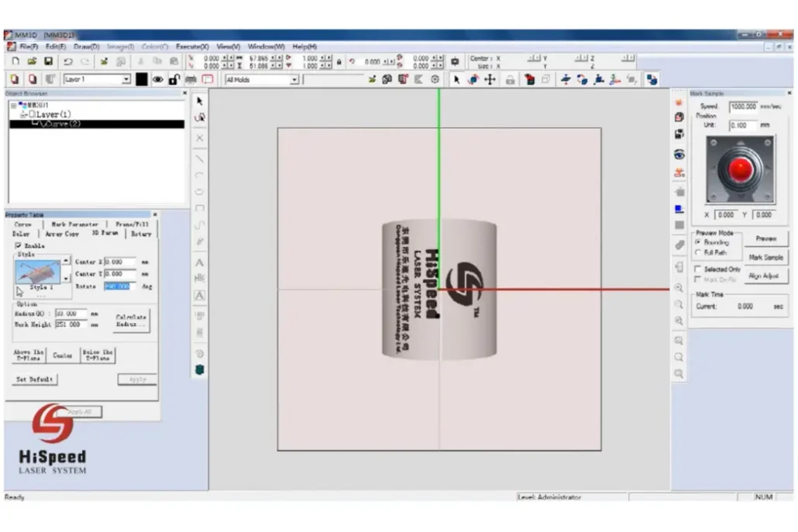
Task: Click the Undo arrow icon
Action: coord(67,61)
